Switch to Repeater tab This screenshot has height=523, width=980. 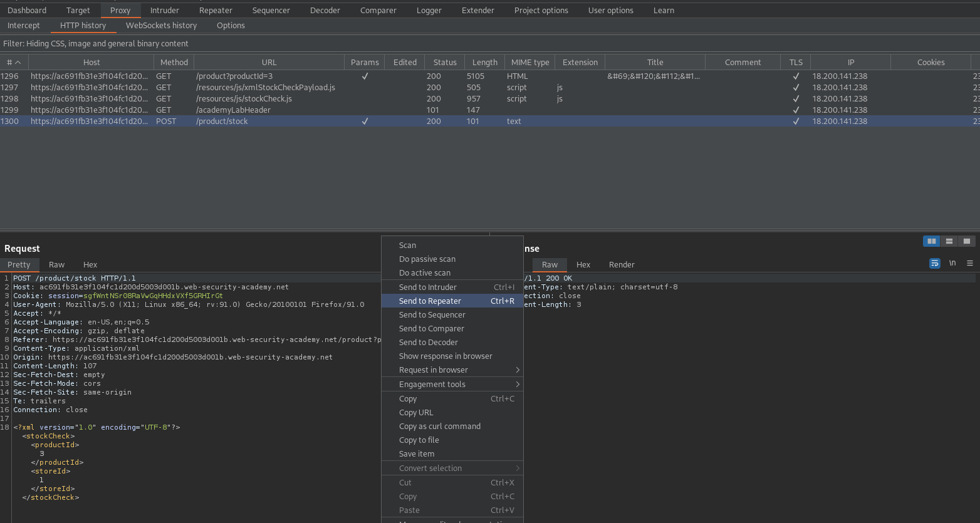216,11
